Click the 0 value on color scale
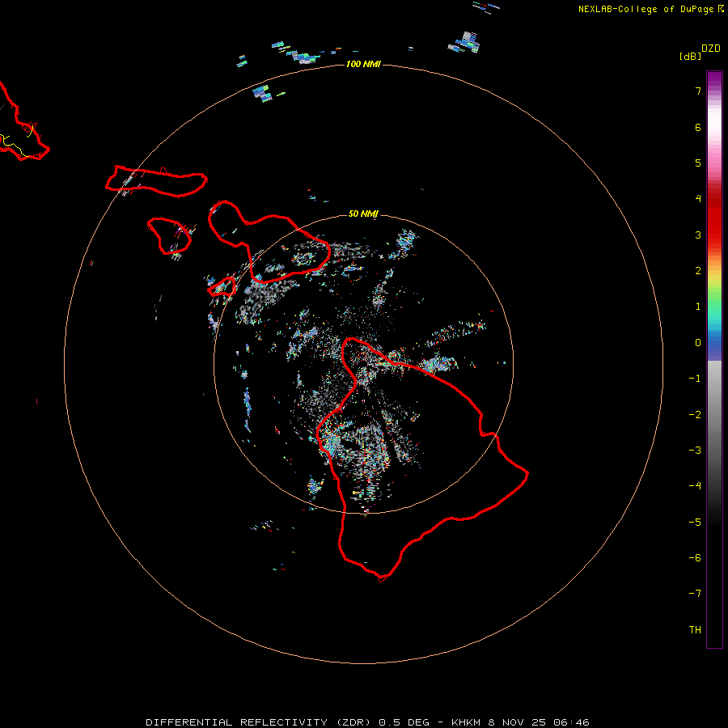This screenshot has width=728, height=728. pos(698,343)
